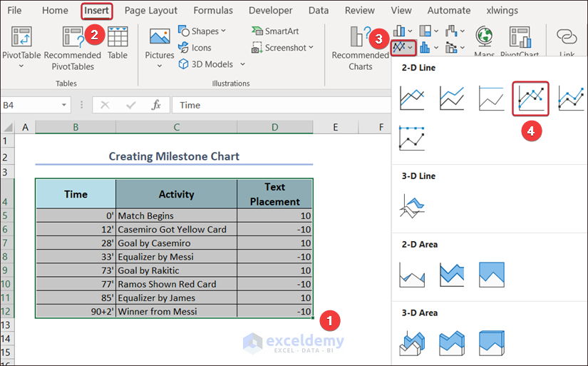Open the Insert Statistic Chart menu
Viewport: 588px width, 366px height.
click(429, 48)
